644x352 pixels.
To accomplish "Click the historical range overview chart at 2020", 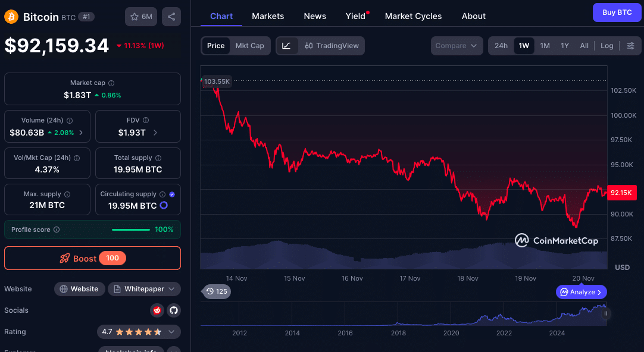I will point(451,314).
